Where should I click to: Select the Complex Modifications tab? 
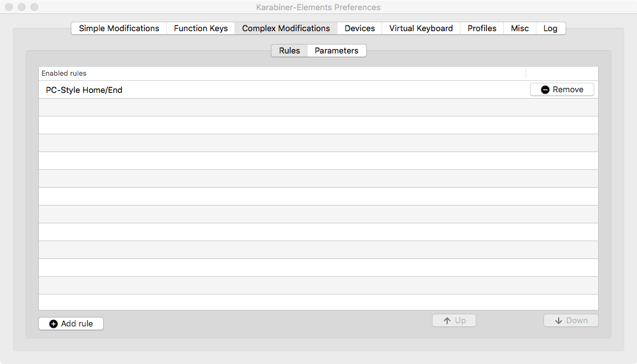(286, 29)
